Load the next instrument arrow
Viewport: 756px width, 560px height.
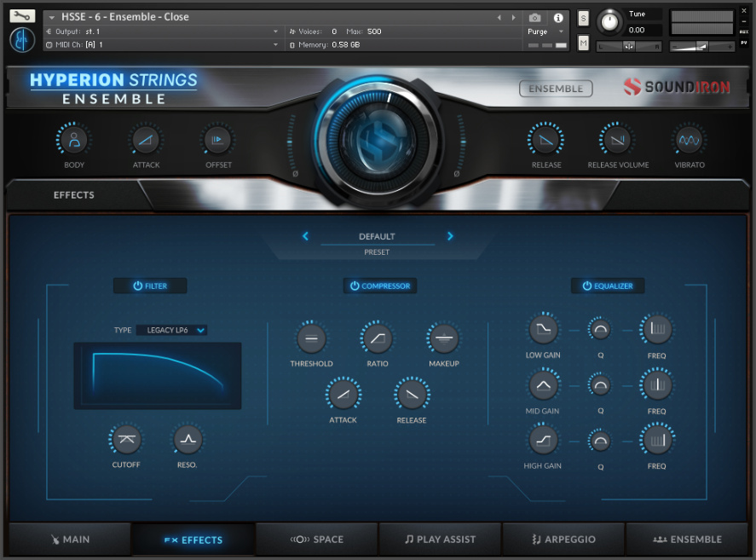coord(513,18)
